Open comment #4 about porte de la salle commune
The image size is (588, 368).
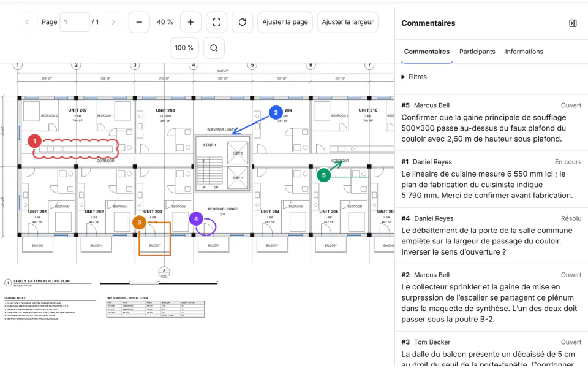pos(491,236)
